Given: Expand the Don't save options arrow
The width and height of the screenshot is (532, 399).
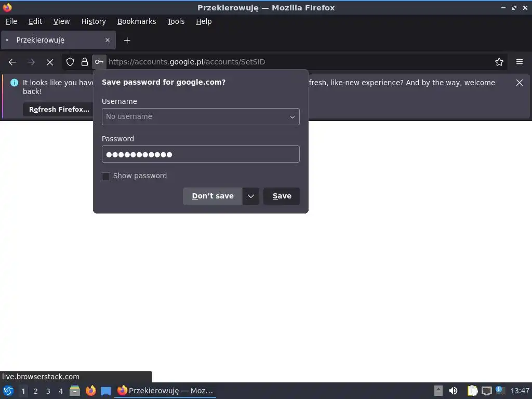Looking at the screenshot, I should coord(251,196).
